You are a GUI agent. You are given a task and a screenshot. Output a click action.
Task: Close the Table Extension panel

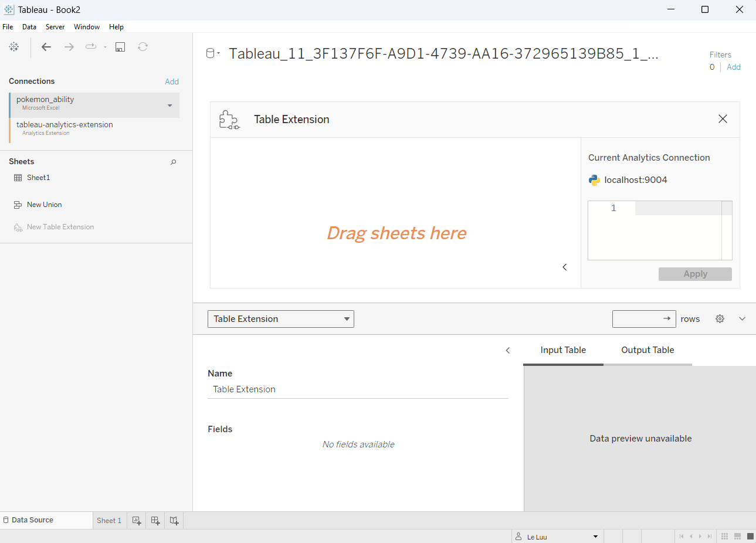[x=723, y=119]
